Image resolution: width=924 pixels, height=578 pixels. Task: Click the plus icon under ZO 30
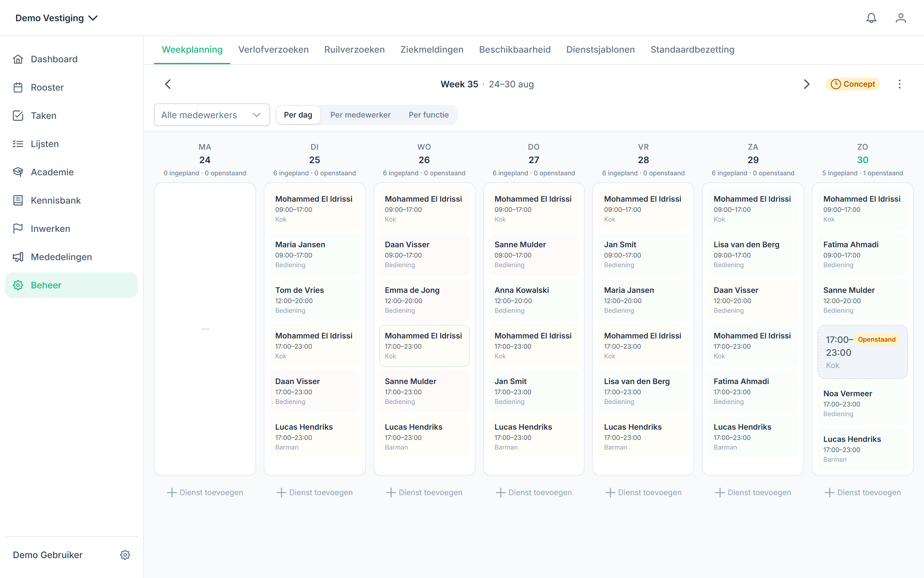(x=829, y=492)
